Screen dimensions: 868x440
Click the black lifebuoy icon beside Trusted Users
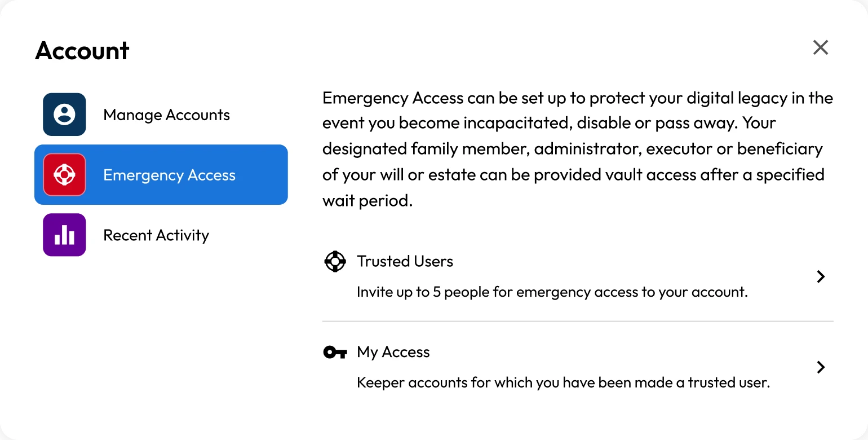click(335, 261)
